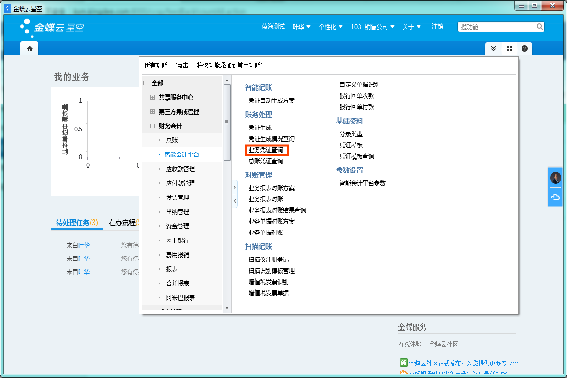The height and width of the screenshot is (378, 567).
Task: Click the double-chevron down icon in the tab bar
Action: click(x=493, y=48)
